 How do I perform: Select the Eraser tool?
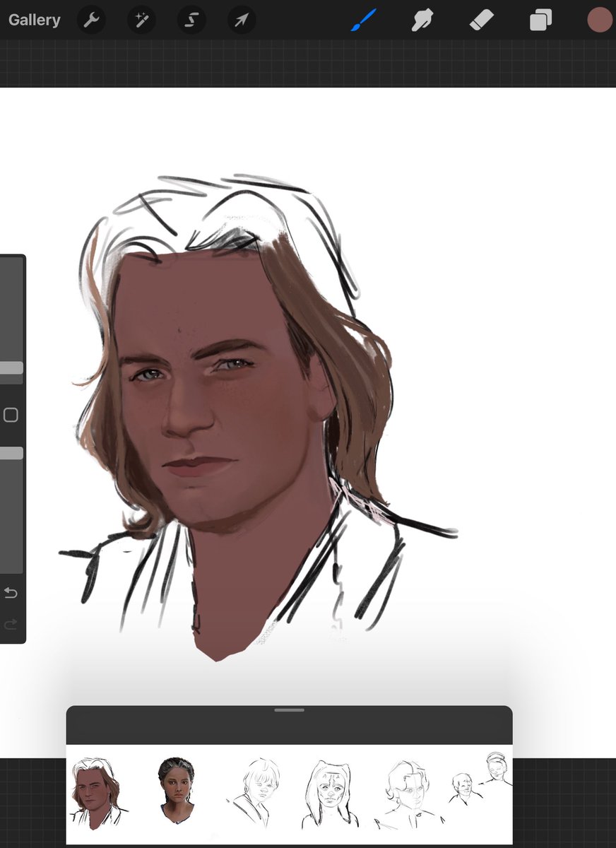click(480, 20)
